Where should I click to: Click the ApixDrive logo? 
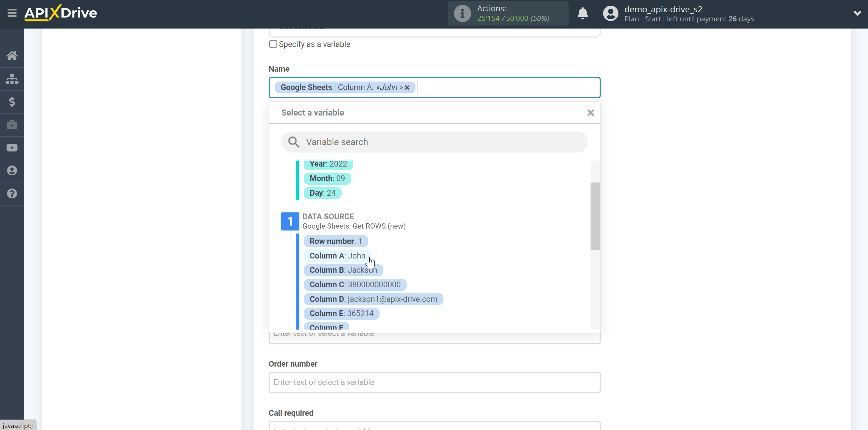(60, 13)
